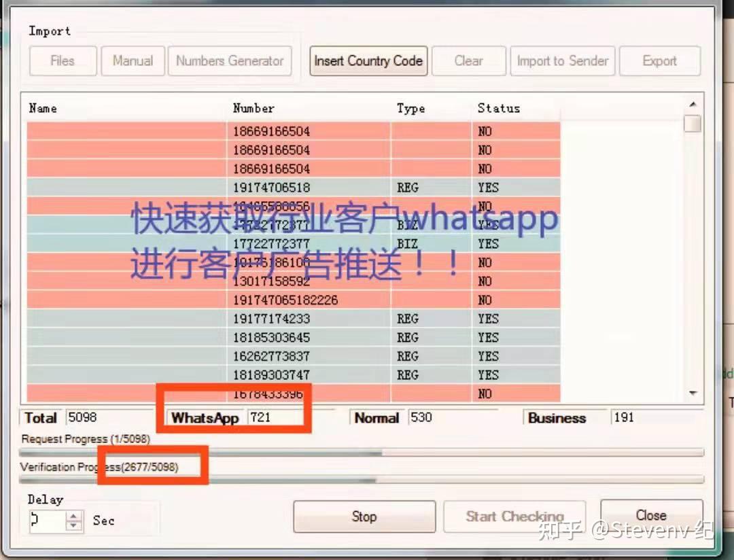Open the Manual import option
The image size is (734, 560).
click(133, 61)
